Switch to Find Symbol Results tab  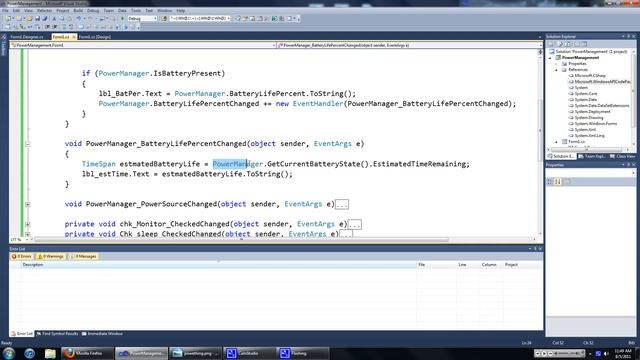click(57, 334)
